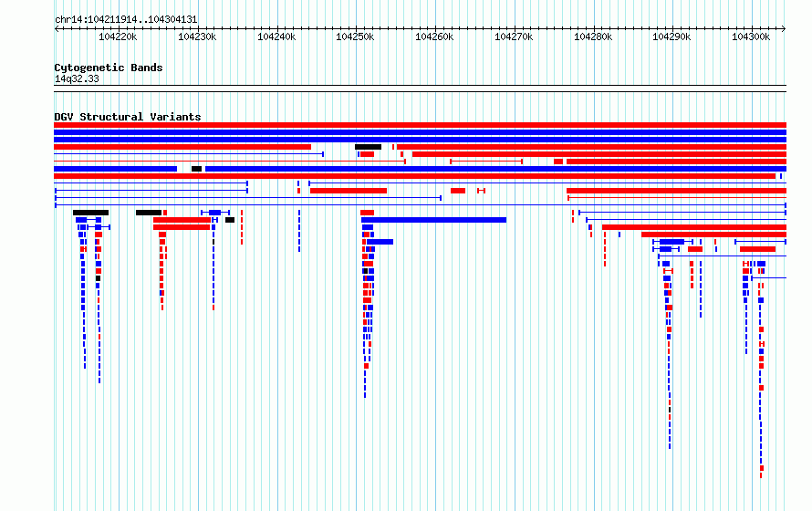Select the small red variant bar near 104276k
The image size is (812, 511).
point(558,162)
